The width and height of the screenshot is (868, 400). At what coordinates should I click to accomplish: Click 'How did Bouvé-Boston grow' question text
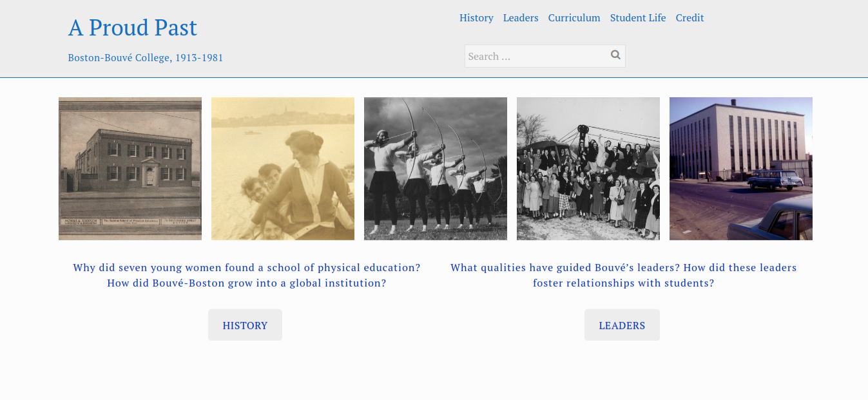coord(247,283)
